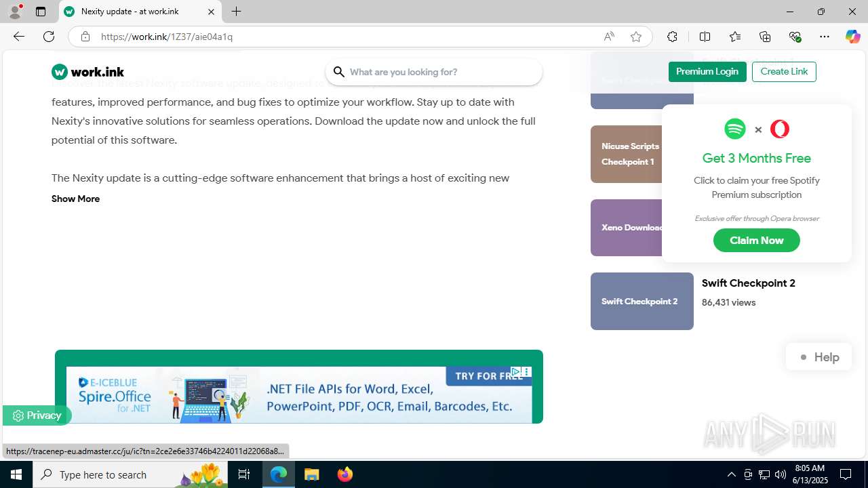The height and width of the screenshot is (488, 868).
Task: Open the network status tray icon
Action: coord(764,474)
